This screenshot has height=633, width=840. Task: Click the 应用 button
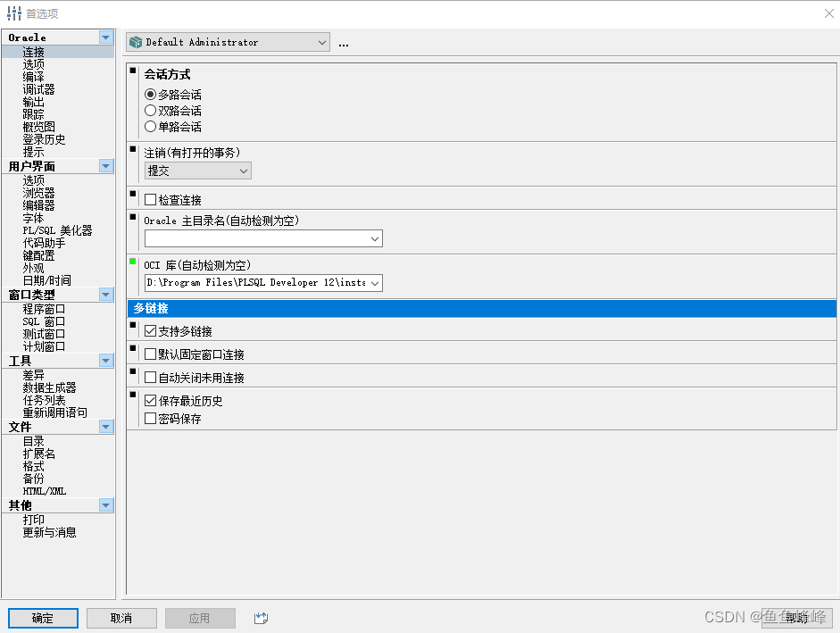(x=200, y=617)
